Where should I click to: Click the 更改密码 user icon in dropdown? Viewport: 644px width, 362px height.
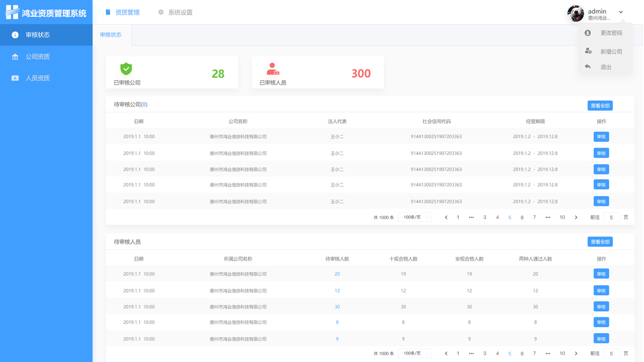[x=588, y=33]
